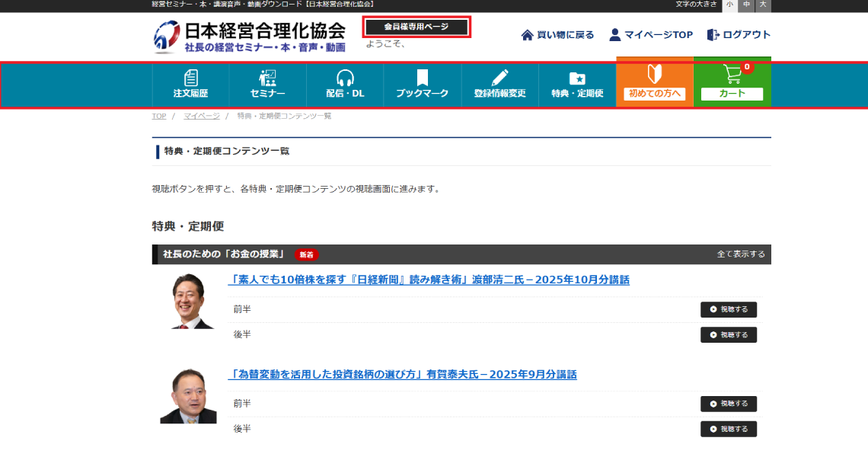The width and height of the screenshot is (868, 457).
Task: Open the 渡部清二氏 2025年10月分講話 title link
Action: (429, 280)
